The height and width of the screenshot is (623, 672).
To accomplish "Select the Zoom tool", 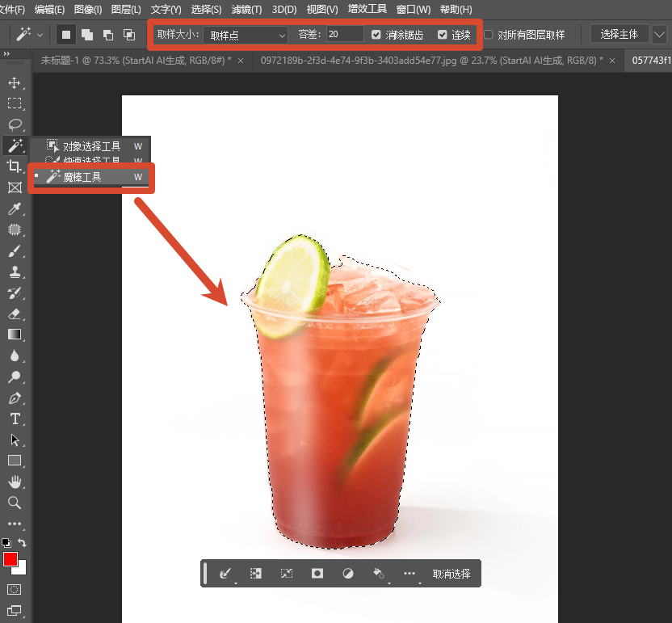I will [x=15, y=503].
